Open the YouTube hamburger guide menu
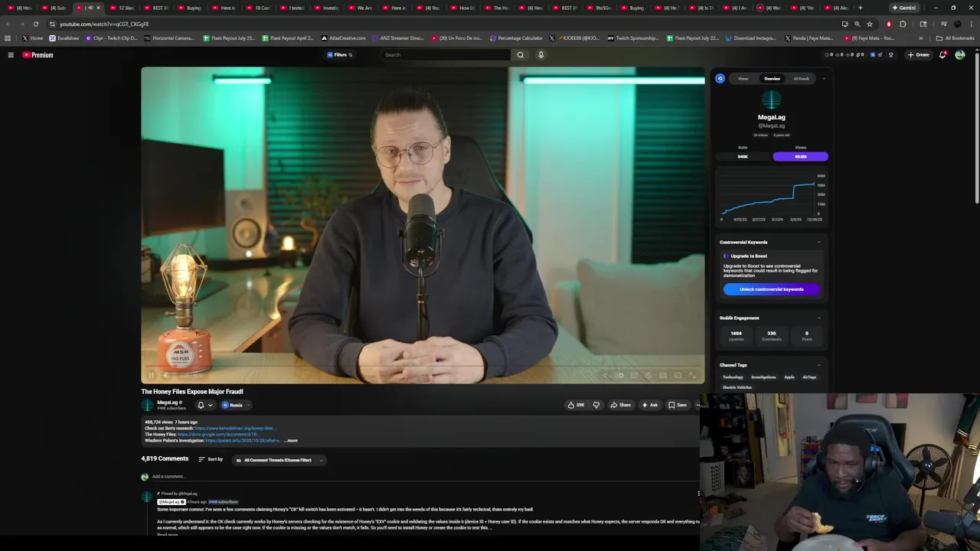 [11, 55]
